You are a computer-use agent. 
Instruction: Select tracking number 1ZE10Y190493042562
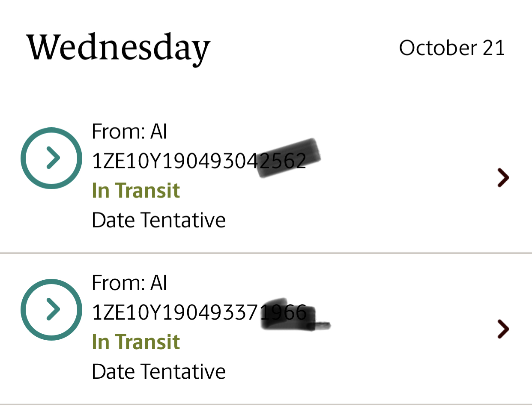(x=199, y=161)
